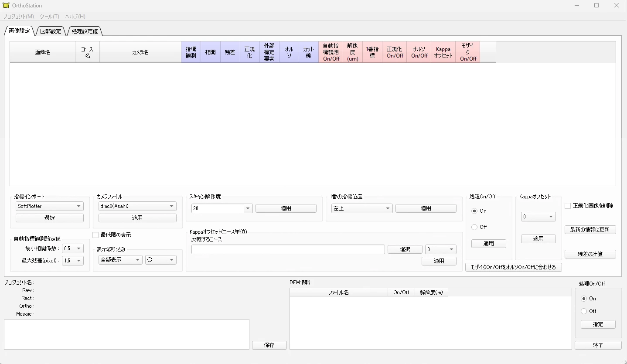
Task: Select the Off radio under 処理On/Off
Action: 474,227
